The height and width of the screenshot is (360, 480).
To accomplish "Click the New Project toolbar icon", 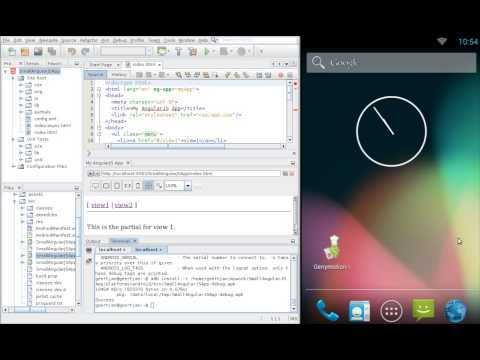I will click(x=25, y=52).
